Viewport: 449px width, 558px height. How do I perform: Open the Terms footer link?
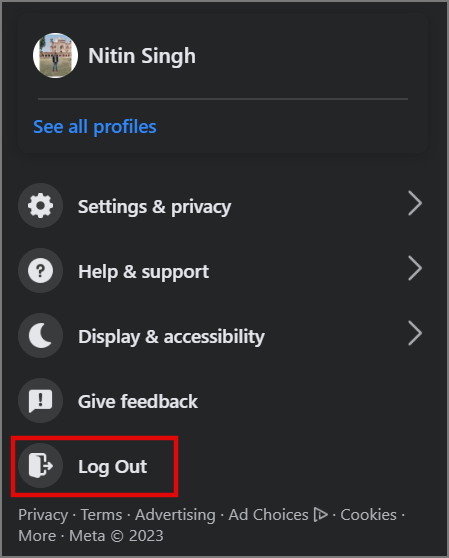tap(101, 515)
